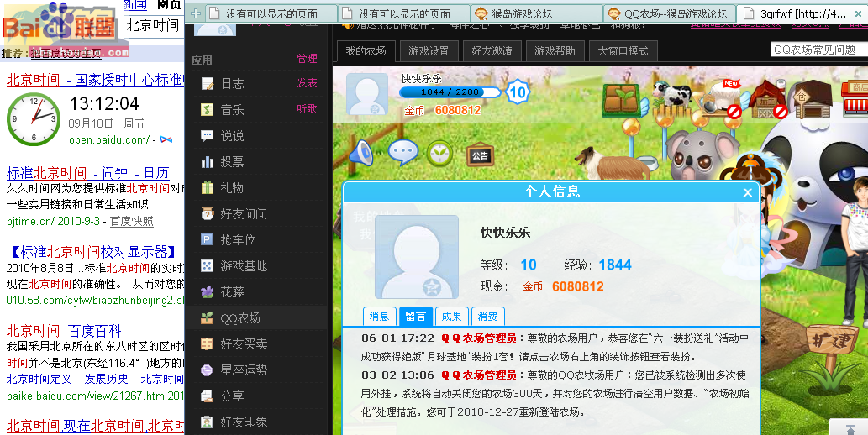
Task: Switch to the 消息 tab
Action: [x=379, y=316]
